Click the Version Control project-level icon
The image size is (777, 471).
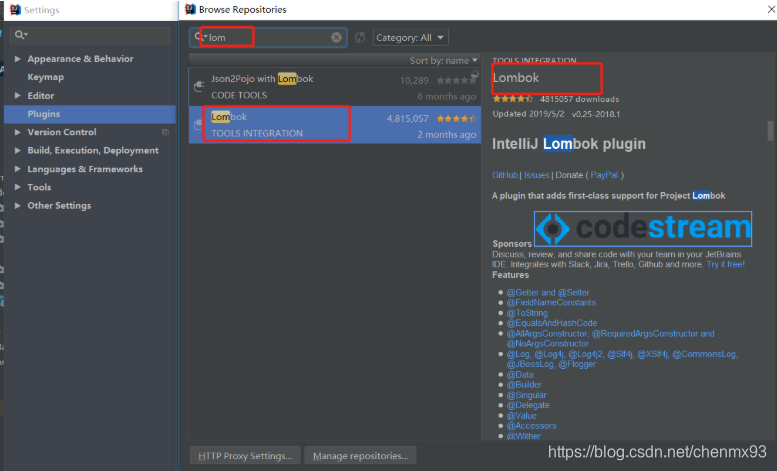[166, 132]
